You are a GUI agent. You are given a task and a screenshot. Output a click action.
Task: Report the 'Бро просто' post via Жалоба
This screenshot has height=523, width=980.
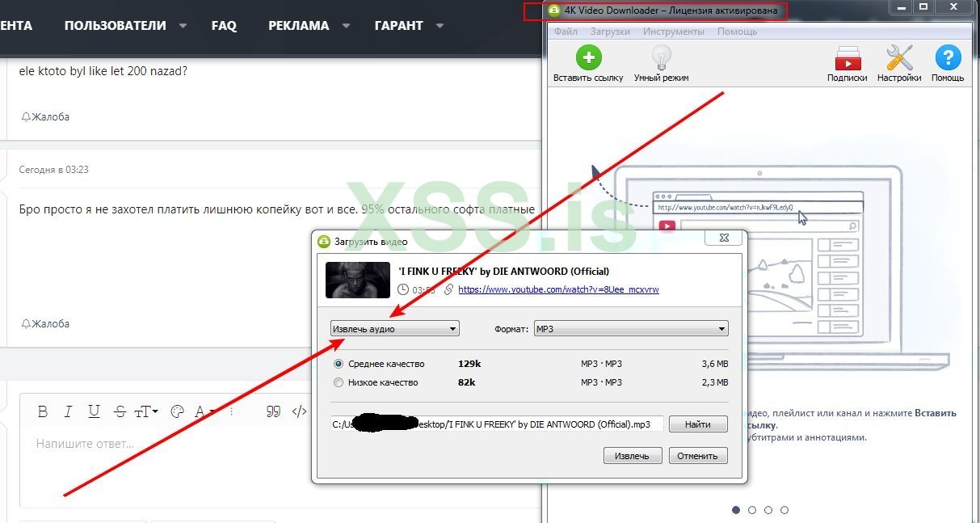pos(45,323)
